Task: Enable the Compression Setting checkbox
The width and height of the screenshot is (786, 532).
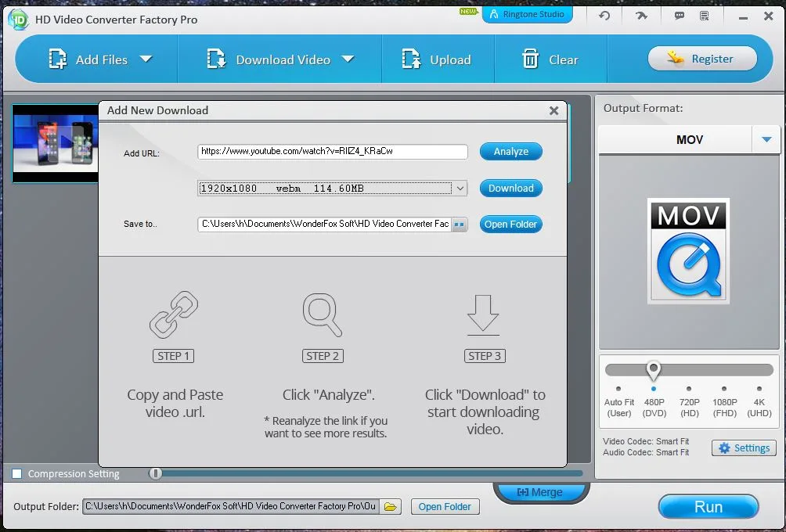Action: [x=17, y=473]
